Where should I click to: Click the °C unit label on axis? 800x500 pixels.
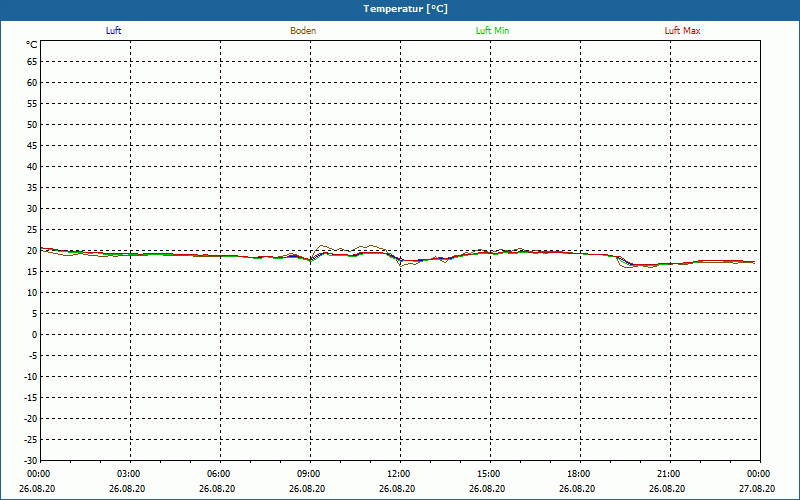32,45
